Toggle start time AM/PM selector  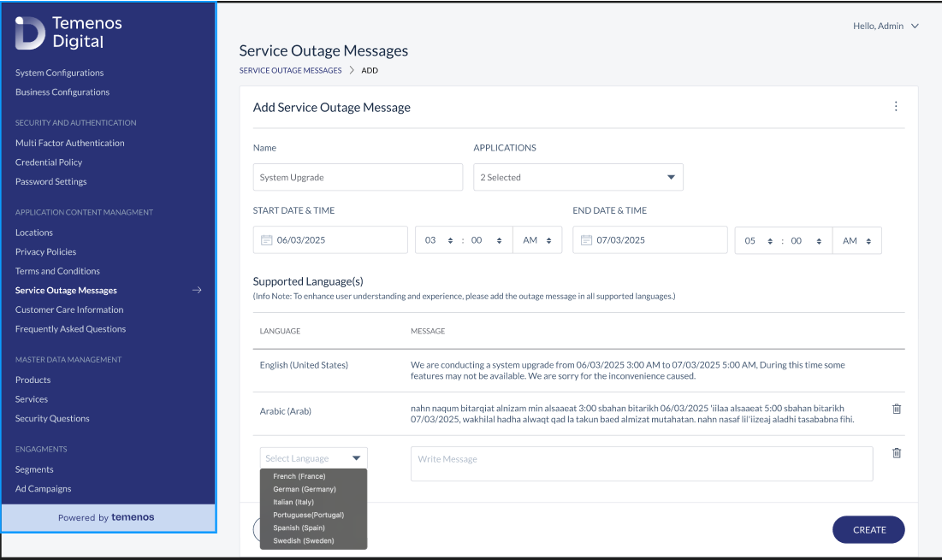pos(537,240)
